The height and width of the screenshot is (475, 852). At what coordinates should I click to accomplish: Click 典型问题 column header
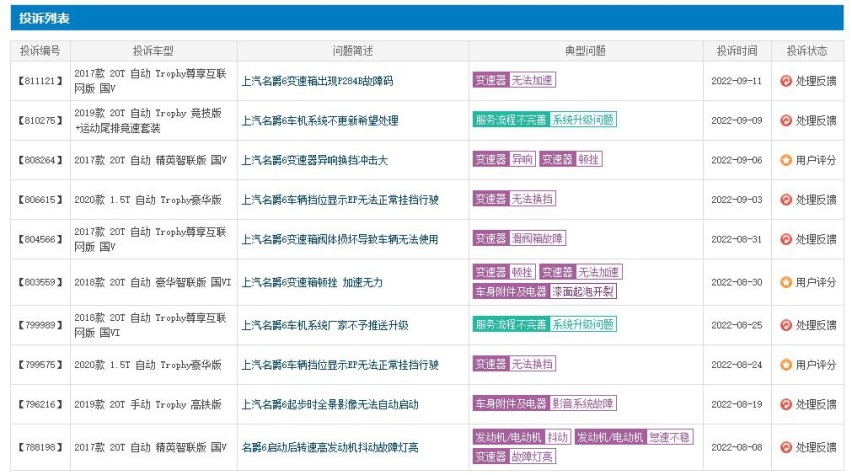pos(585,51)
